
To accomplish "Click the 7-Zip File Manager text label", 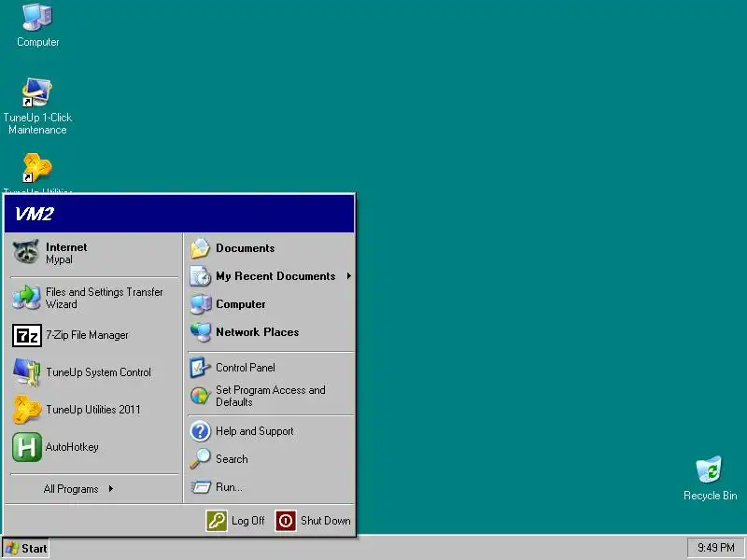I will 87,335.
